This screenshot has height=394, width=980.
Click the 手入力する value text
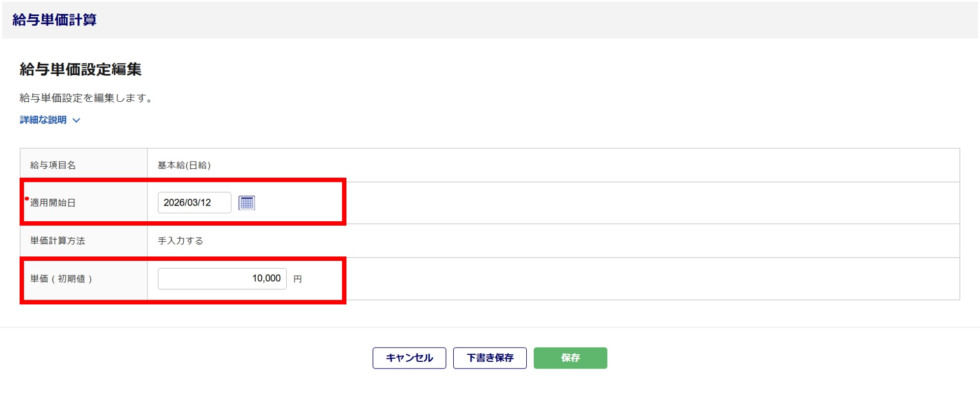click(x=180, y=241)
